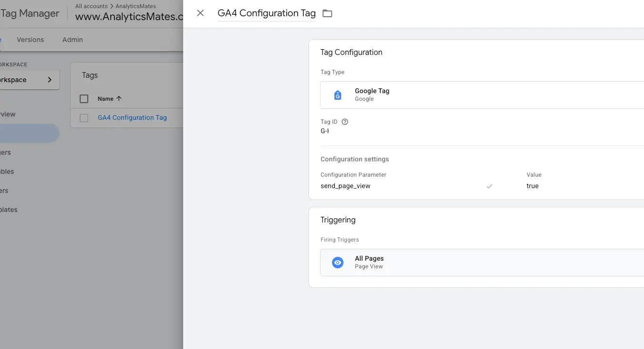
Task: Open the GA4 Configuration Tag link in Tags list
Action: [x=132, y=117]
